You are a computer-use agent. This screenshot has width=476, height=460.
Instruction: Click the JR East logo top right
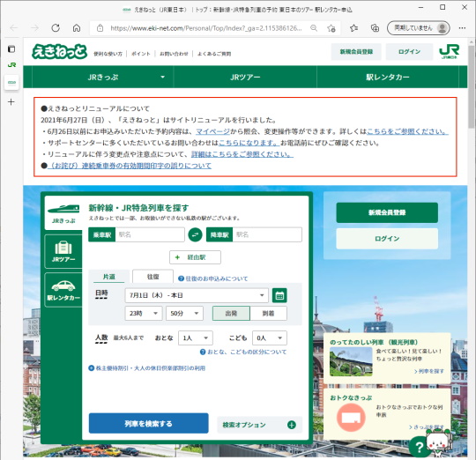point(450,51)
